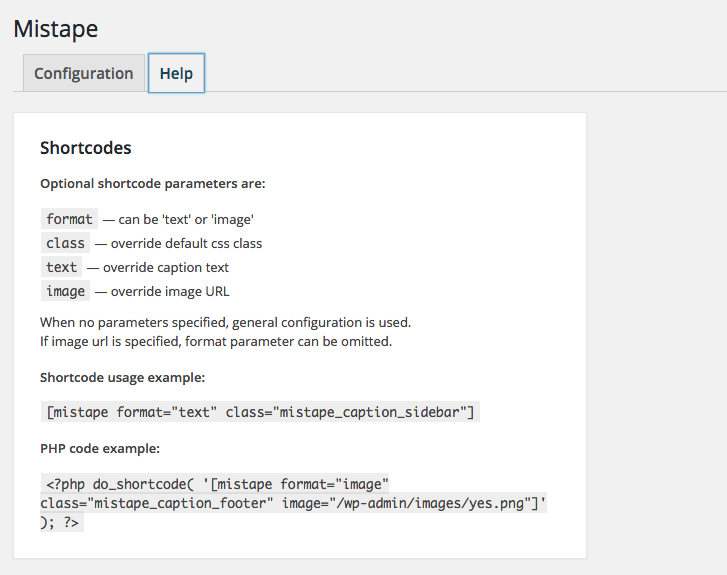Click 'PHP code example:' label

pyautogui.click(x=100, y=448)
